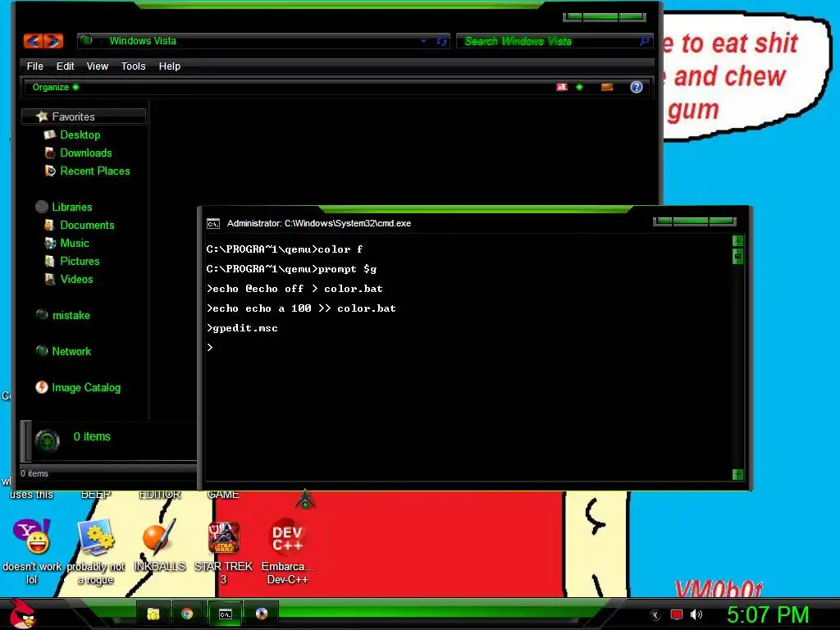Select the mistake item in navigation pane

pos(71,316)
